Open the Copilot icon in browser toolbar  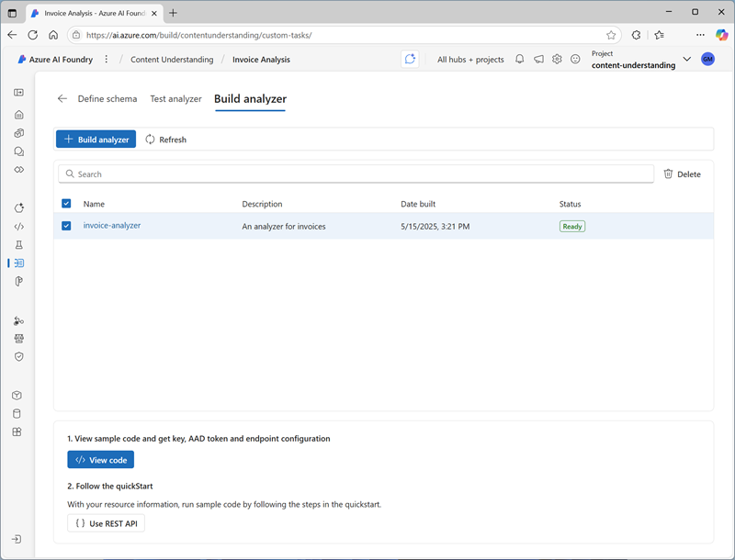[721, 35]
